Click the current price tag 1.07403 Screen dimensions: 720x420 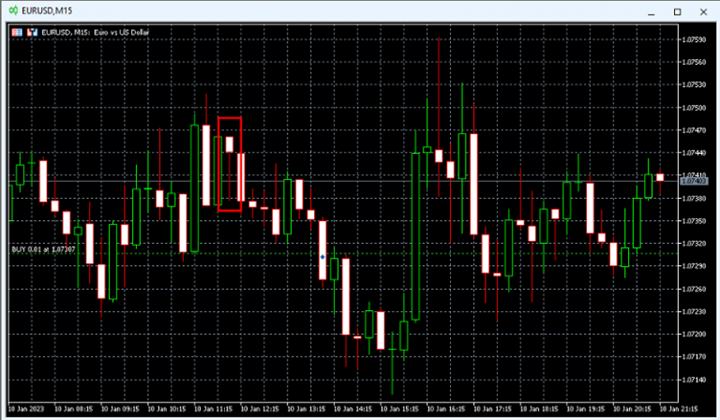693,181
